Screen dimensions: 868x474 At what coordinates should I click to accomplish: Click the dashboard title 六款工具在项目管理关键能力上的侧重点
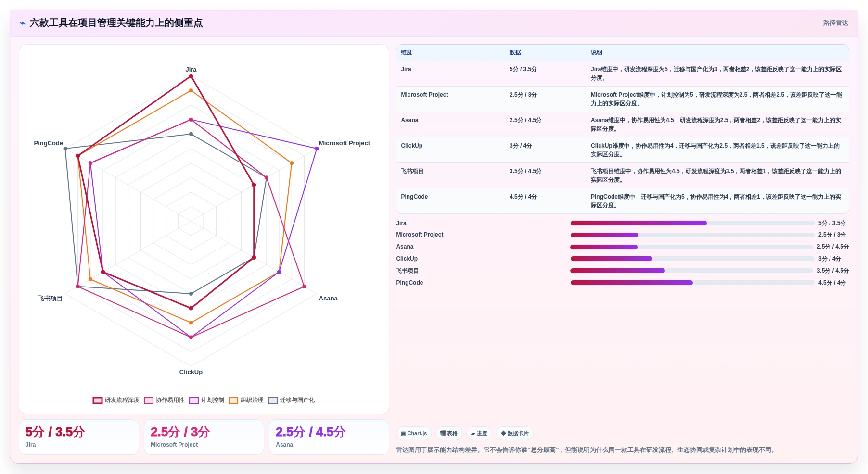click(x=116, y=23)
